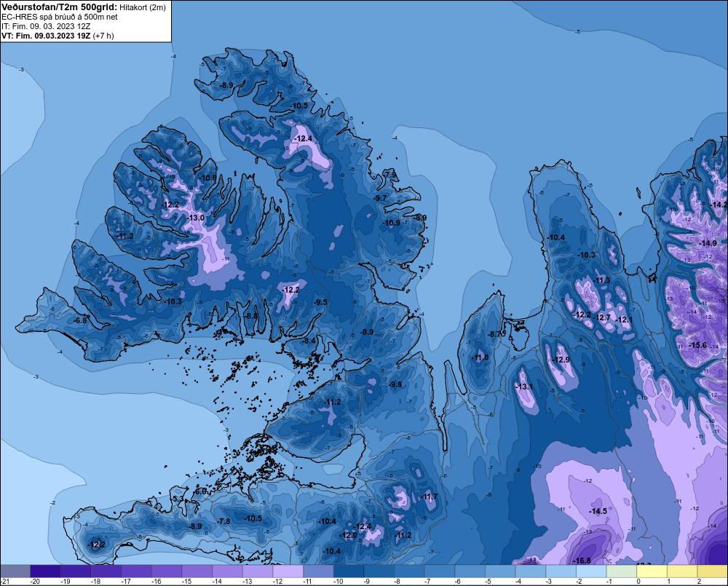Click the -12.7 temperature label
The width and height of the screenshot is (728, 586).
click(603, 317)
